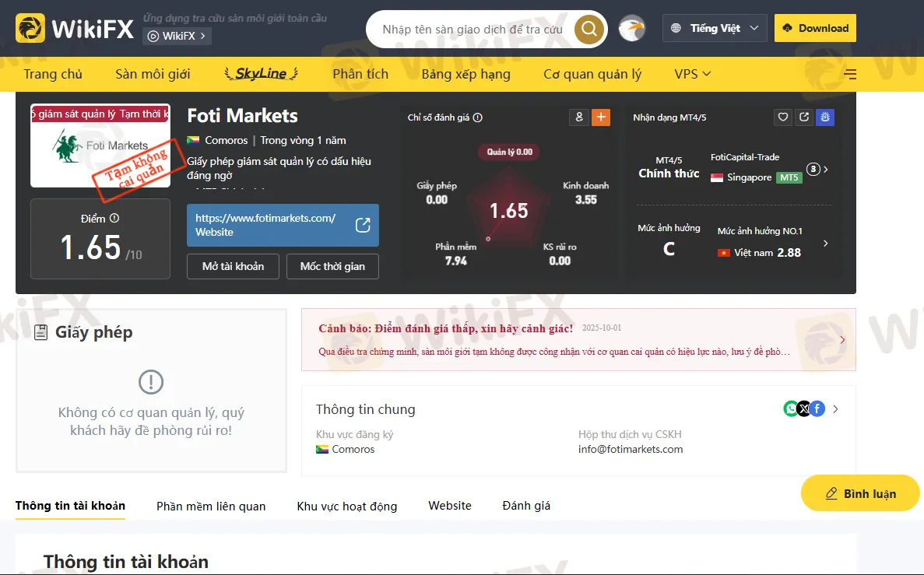The height and width of the screenshot is (575, 924).
Task: Click the Mốc thời gian button
Action: click(x=332, y=266)
